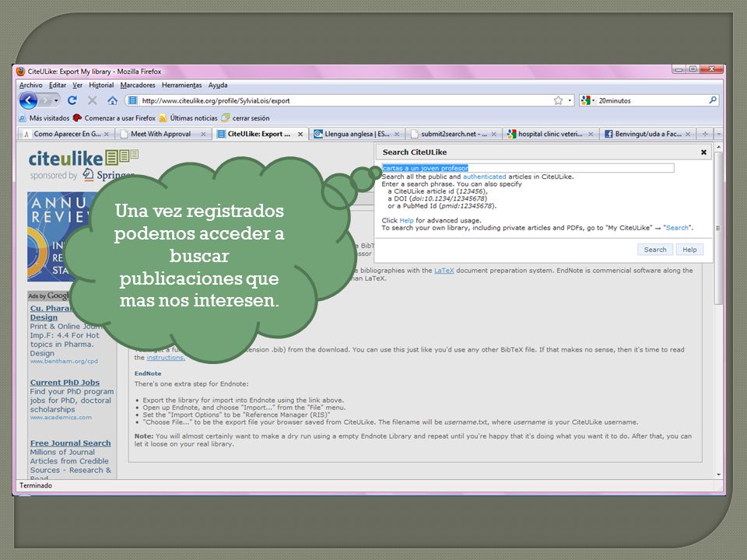747x560 pixels.
Task: Click the magnifier icon in the search bar
Action: [713, 100]
